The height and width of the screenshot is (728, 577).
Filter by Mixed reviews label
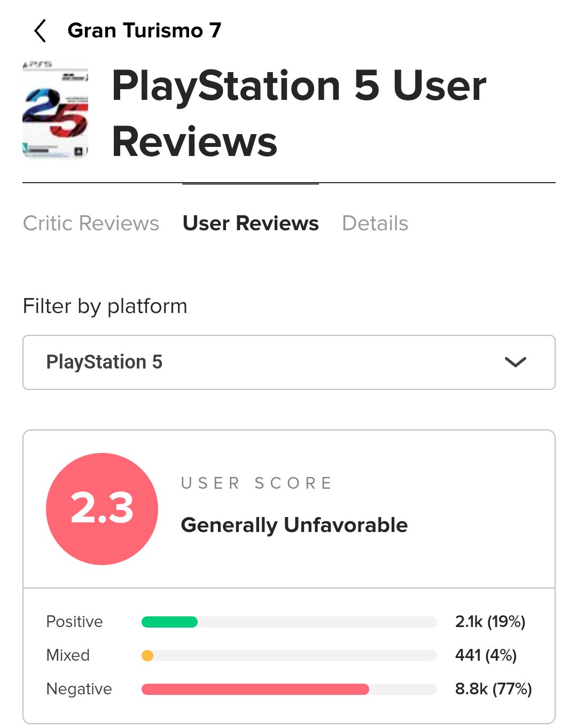(68, 655)
